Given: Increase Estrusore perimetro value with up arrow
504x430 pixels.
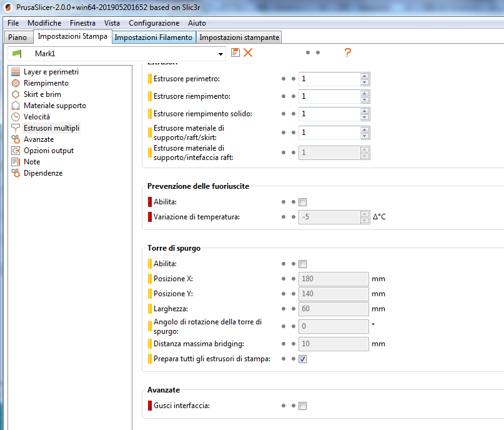Looking at the screenshot, I should click(x=365, y=76).
